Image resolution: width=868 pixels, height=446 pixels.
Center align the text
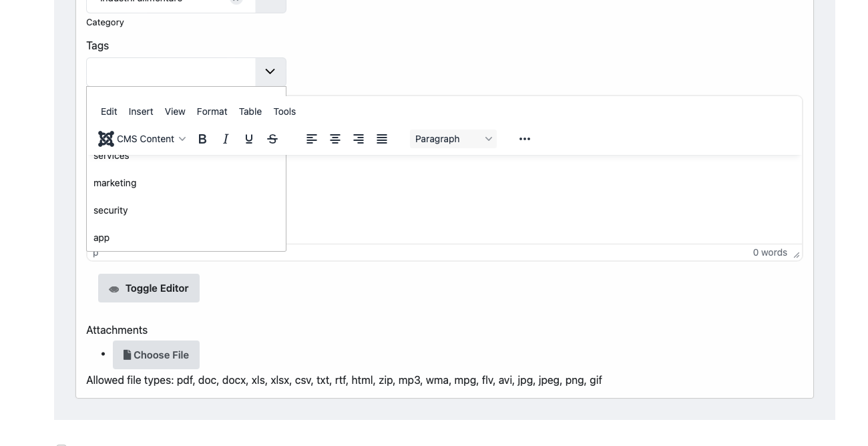pyautogui.click(x=335, y=139)
